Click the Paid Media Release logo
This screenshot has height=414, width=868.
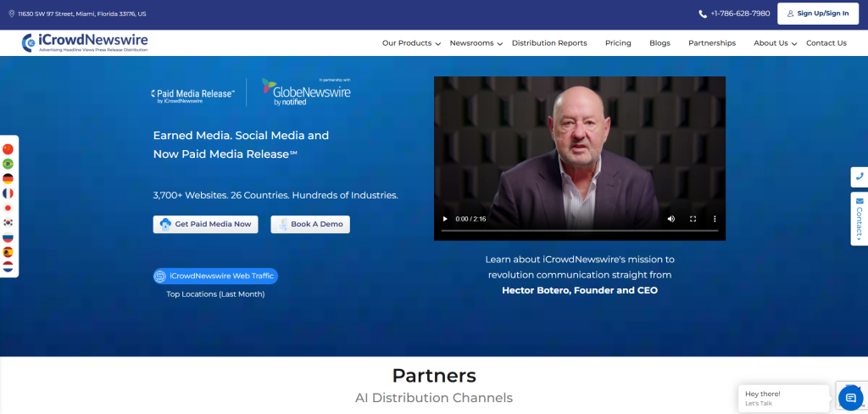coord(192,95)
